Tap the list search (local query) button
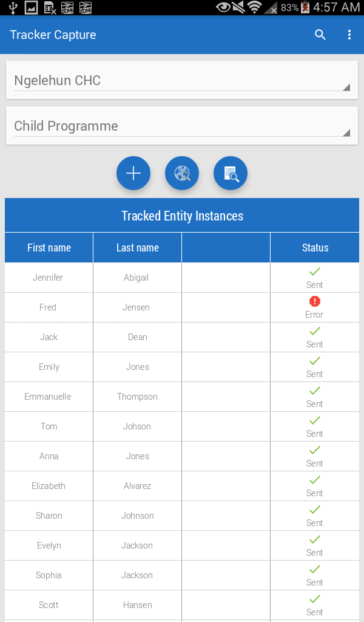Viewport: 364px width, 622px height. (x=231, y=174)
